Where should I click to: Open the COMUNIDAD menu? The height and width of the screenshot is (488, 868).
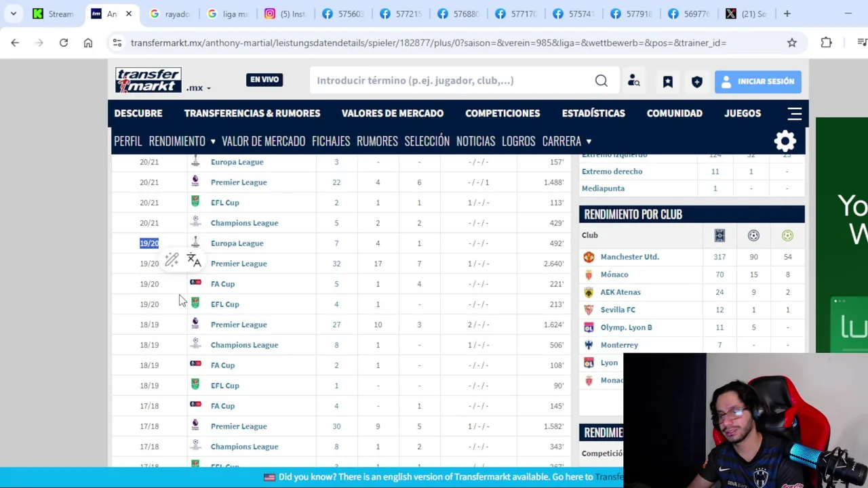[x=675, y=113]
